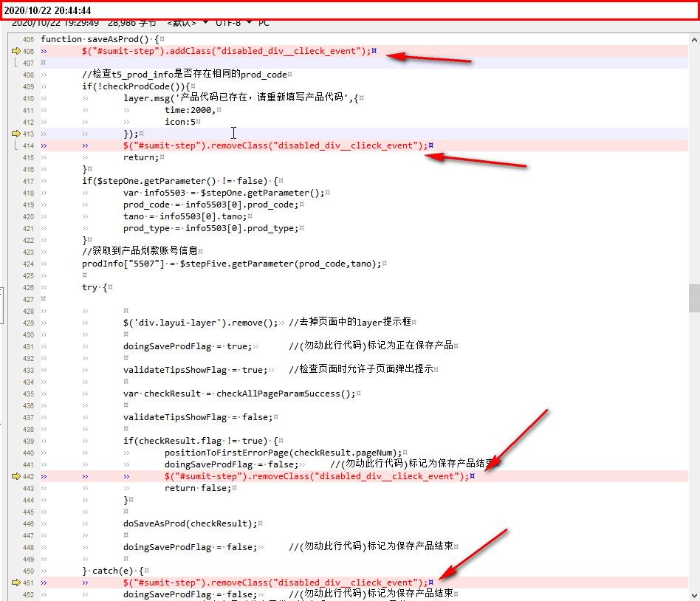Click the scrollbar down arrow

coord(694,595)
